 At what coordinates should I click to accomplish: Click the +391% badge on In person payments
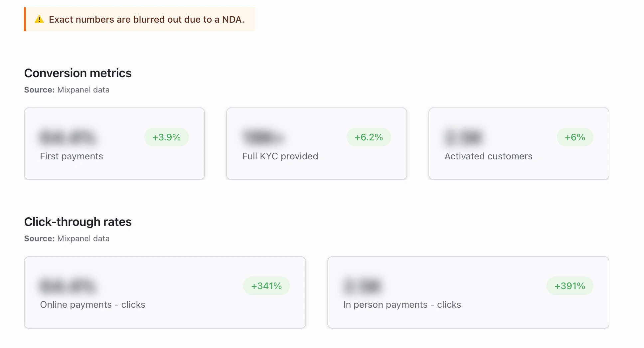[570, 286]
